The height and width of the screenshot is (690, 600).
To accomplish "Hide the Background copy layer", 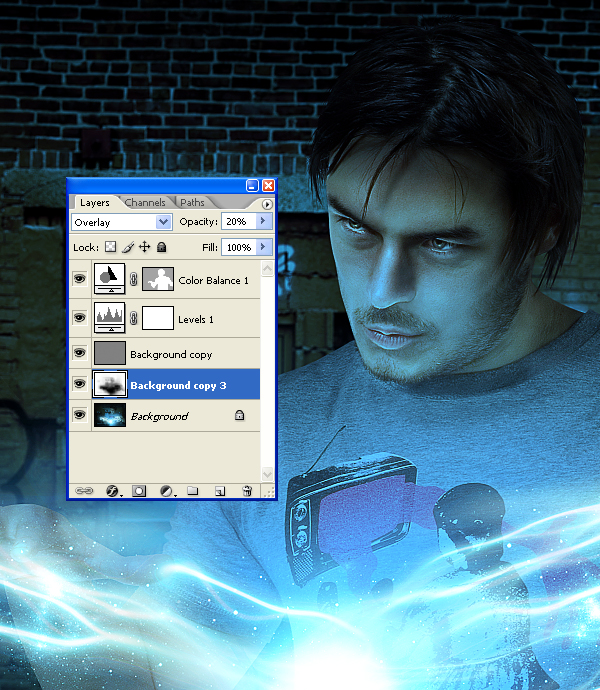I will pyautogui.click(x=80, y=352).
